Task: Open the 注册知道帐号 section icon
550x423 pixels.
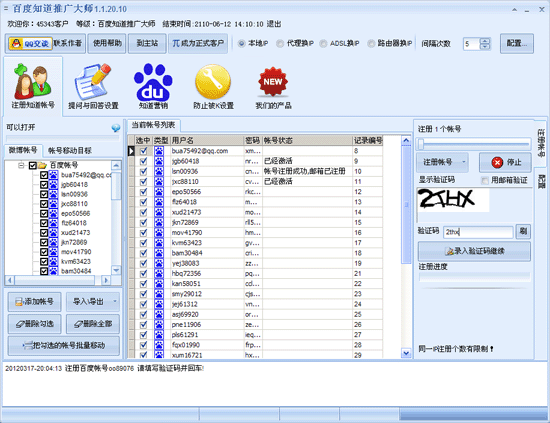Action: (33, 82)
